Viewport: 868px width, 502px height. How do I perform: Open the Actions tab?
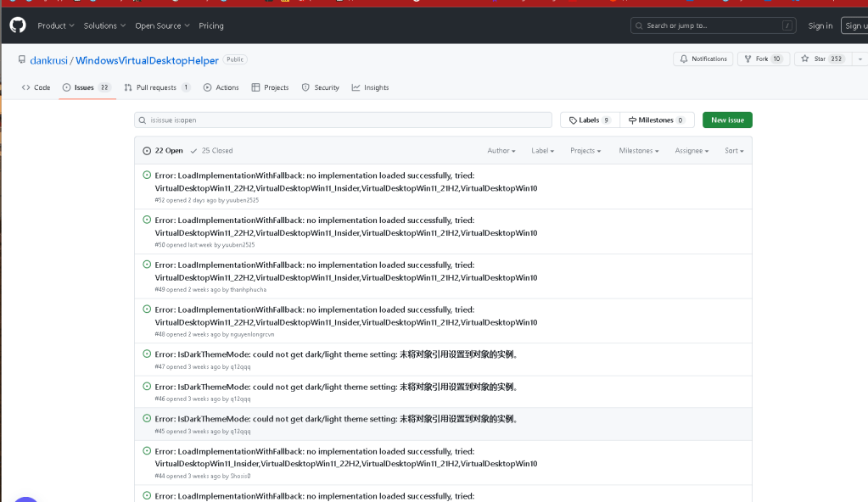221,87
